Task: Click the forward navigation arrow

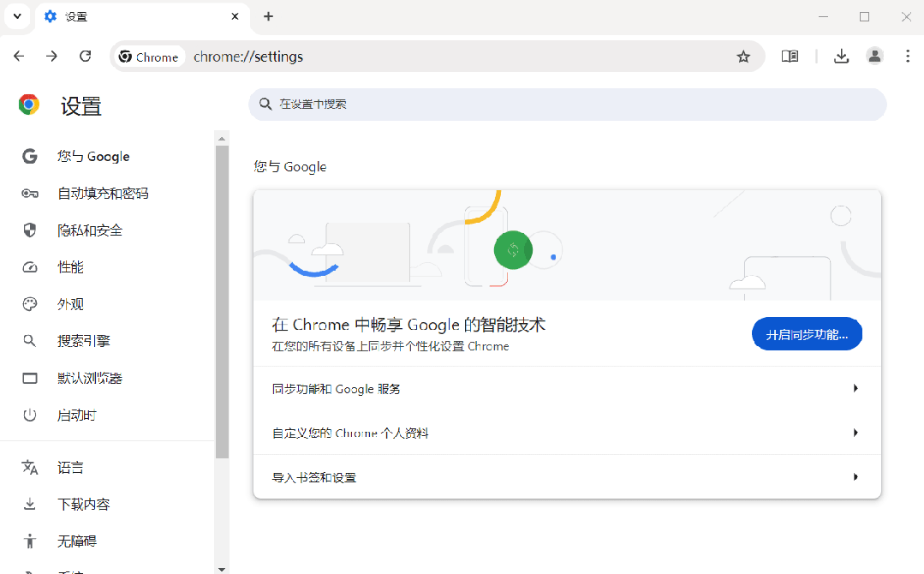Action: (x=52, y=56)
